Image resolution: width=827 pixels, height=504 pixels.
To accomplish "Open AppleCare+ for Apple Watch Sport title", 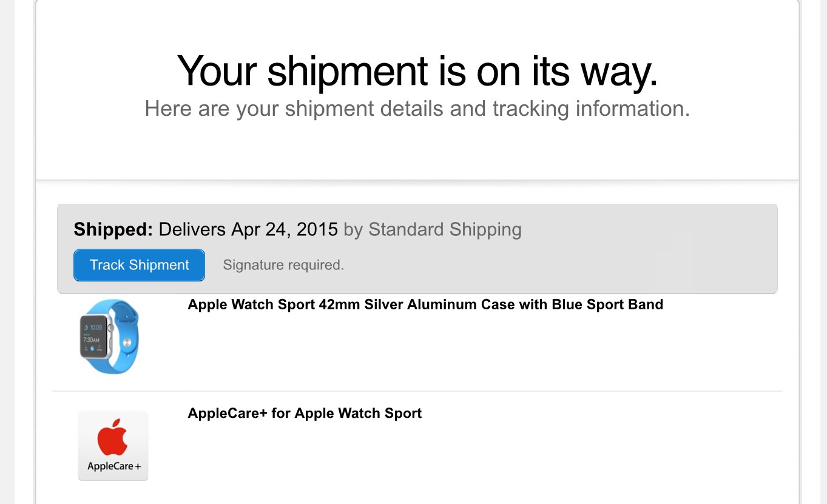I will click(305, 414).
